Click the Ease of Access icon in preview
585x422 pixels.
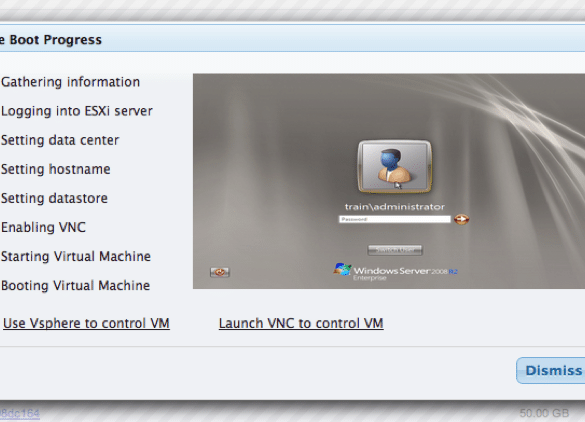pyautogui.click(x=220, y=272)
